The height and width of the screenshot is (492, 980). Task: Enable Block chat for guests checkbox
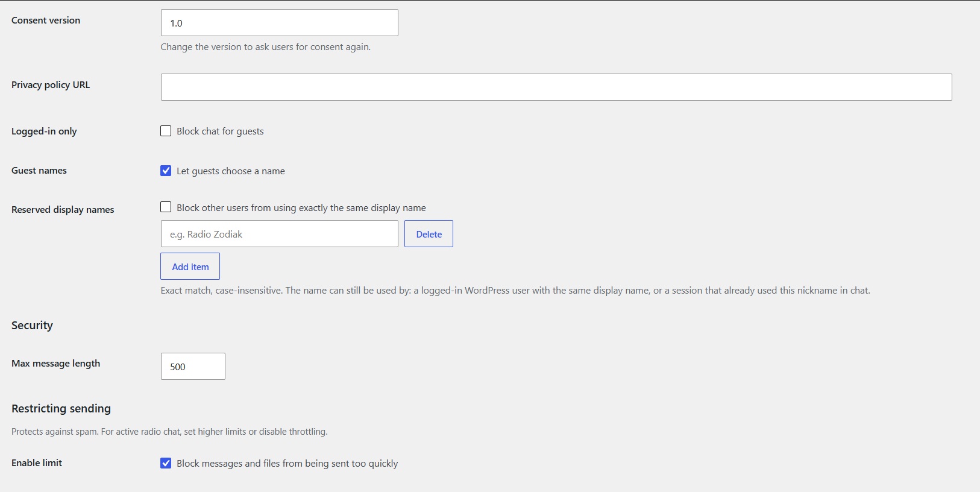pyautogui.click(x=166, y=131)
